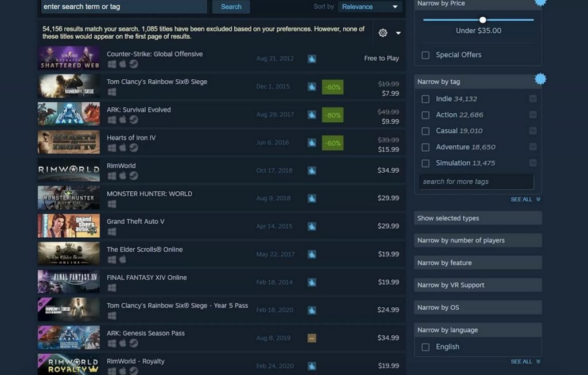
Task: Click Mac icon under The Elder Scrolls Online
Action: [123, 260]
